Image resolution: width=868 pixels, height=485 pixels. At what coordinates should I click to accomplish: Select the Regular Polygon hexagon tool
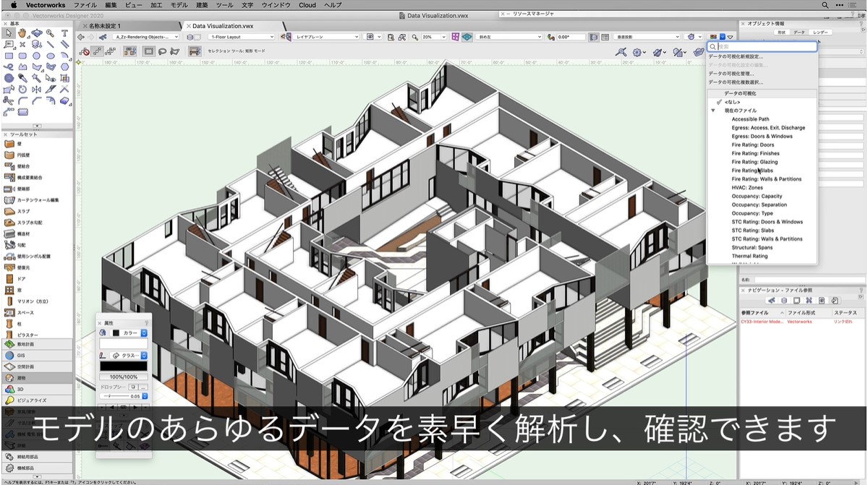(64, 66)
